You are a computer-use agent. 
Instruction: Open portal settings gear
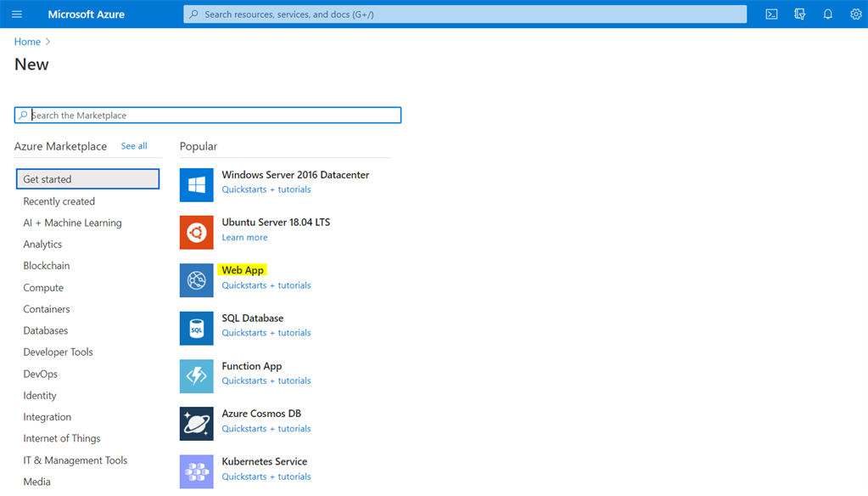(x=856, y=14)
